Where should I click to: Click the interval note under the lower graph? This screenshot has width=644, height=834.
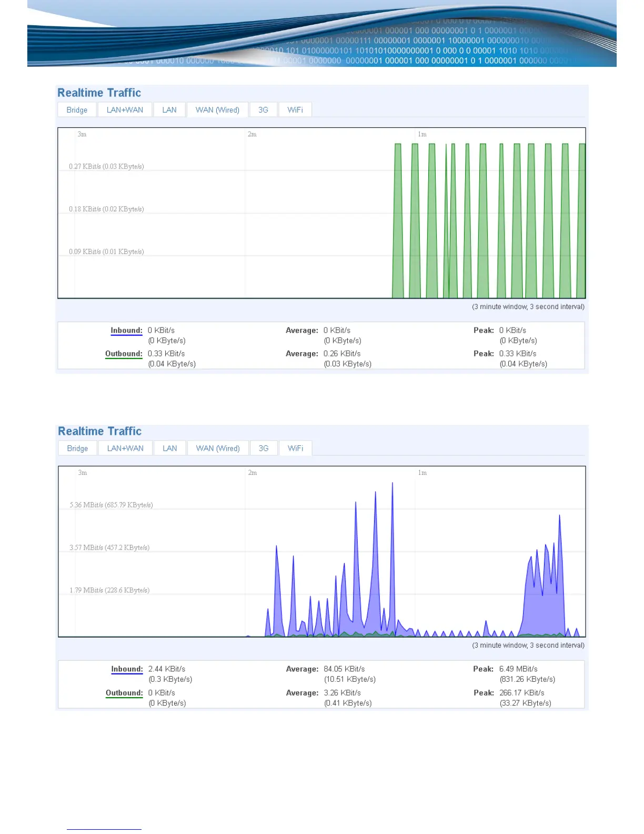click(x=528, y=646)
